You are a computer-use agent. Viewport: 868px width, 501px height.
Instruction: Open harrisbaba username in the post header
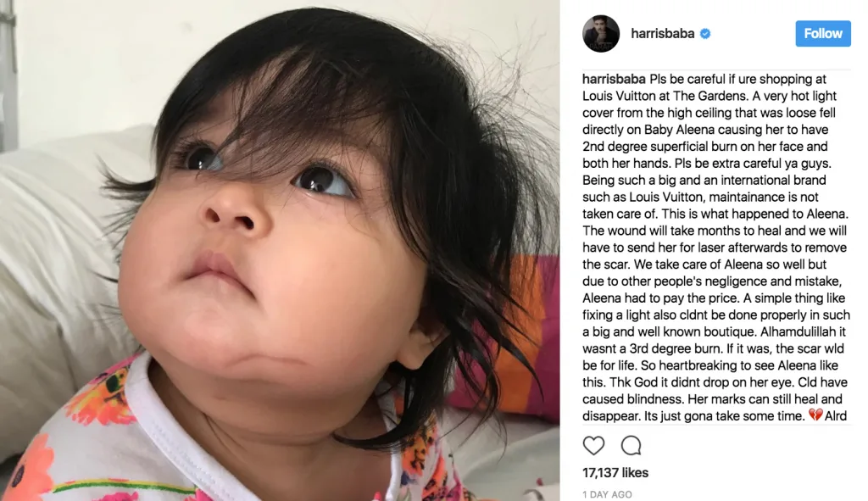662,34
